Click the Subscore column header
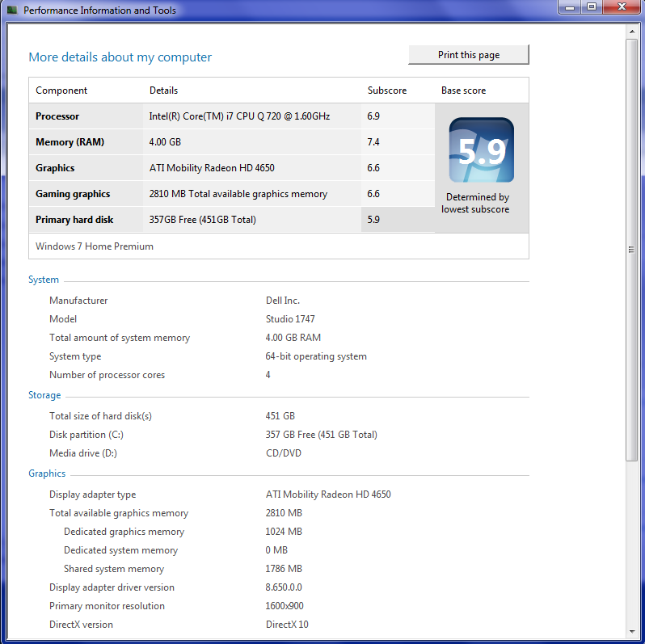This screenshot has width=645, height=644. point(387,90)
